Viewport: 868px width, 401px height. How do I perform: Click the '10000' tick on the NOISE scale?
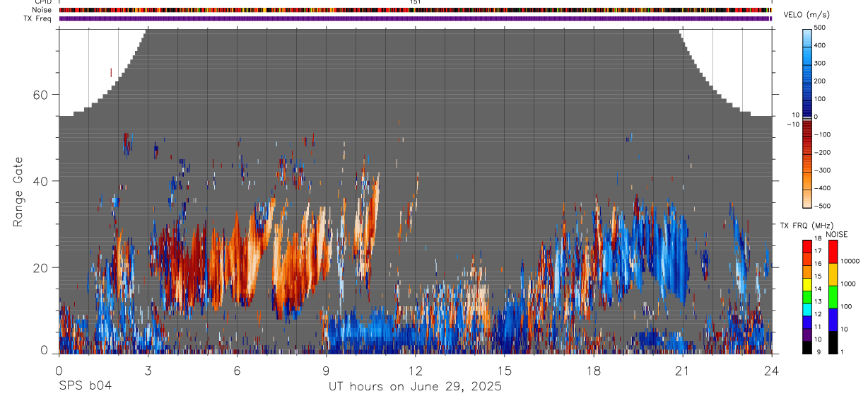pyautogui.click(x=850, y=261)
